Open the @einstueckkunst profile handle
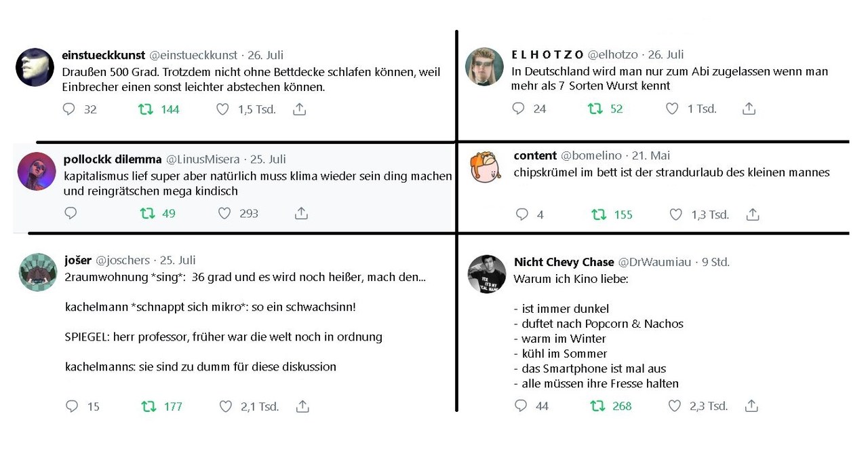The height and width of the screenshot is (458, 868). point(193,55)
